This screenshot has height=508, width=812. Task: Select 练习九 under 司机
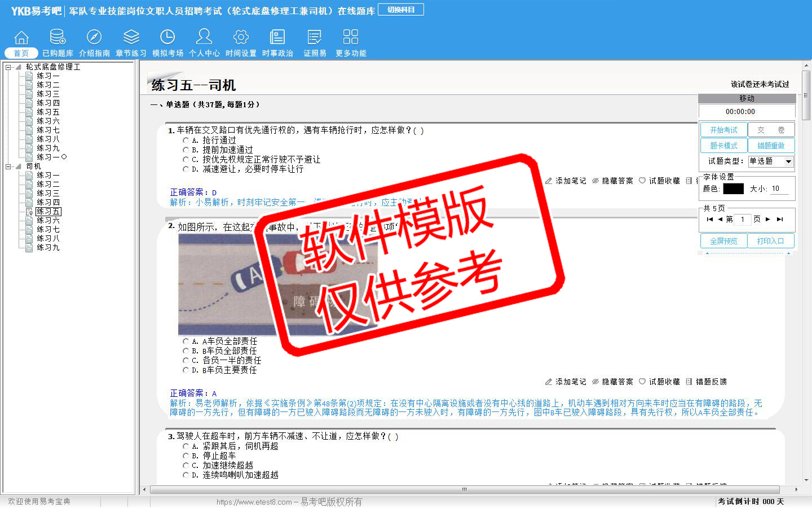pos(48,247)
